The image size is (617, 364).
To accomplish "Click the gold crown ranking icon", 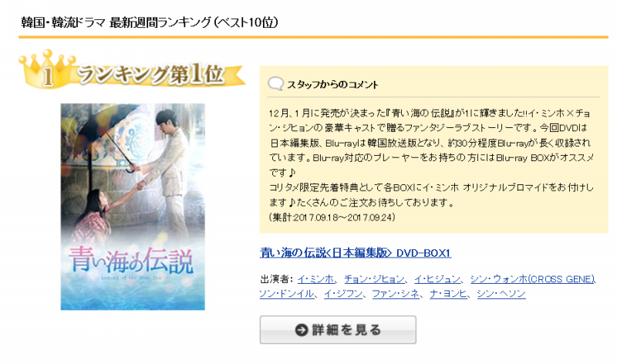I will (x=47, y=68).
